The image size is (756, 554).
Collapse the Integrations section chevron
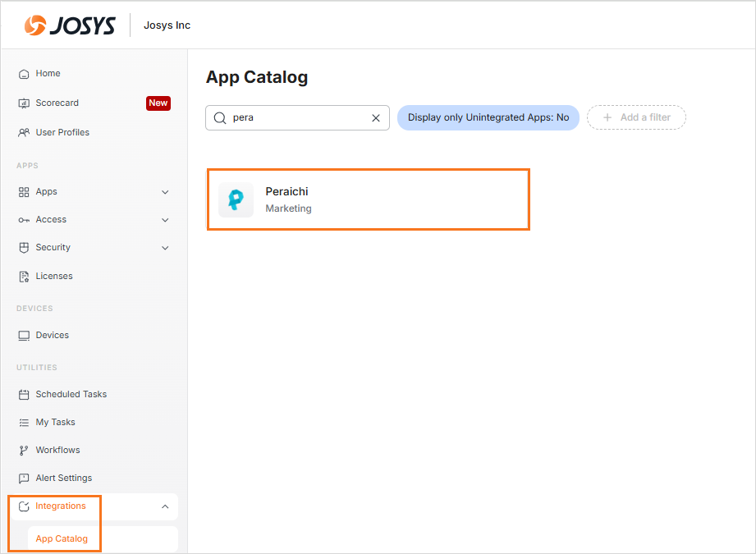(165, 506)
